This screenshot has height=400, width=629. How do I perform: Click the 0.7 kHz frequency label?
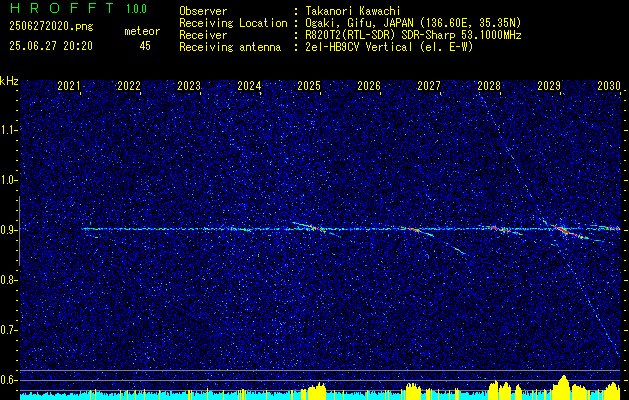click(8, 330)
